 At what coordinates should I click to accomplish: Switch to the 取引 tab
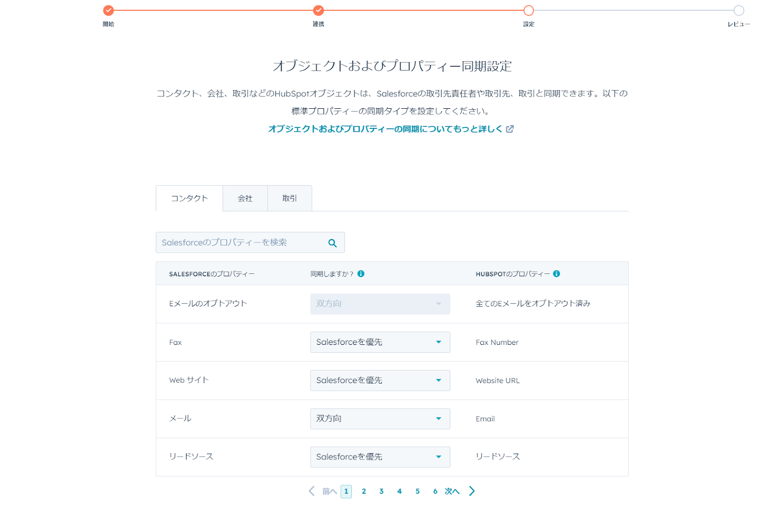290,198
